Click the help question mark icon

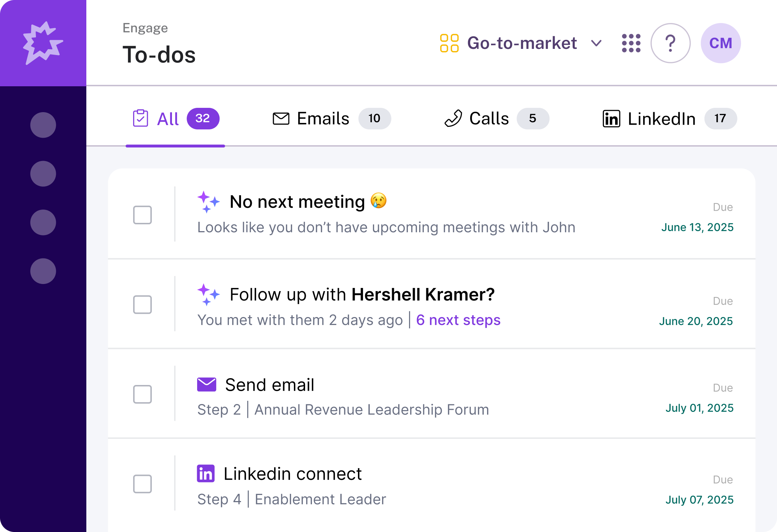(x=670, y=43)
